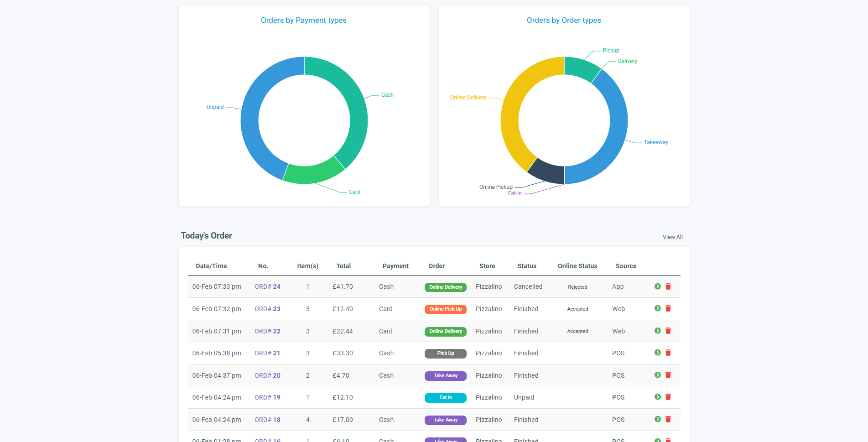
Task: Click the Eat In badge
Action: click(446, 397)
